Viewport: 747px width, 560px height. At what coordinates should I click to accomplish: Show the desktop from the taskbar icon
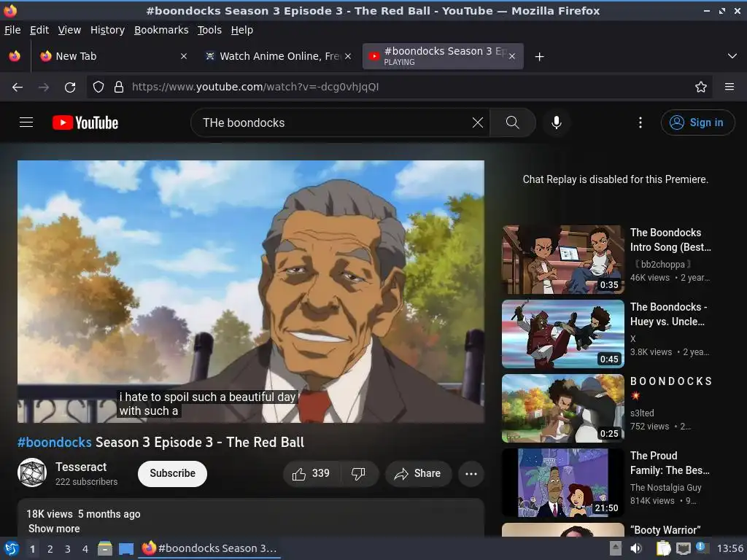point(126,549)
